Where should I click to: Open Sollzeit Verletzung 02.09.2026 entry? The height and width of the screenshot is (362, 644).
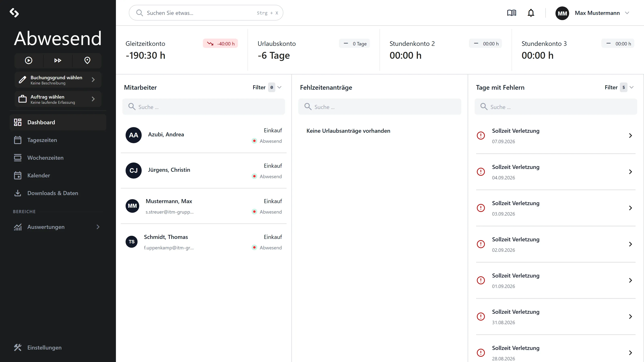point(555,244)
